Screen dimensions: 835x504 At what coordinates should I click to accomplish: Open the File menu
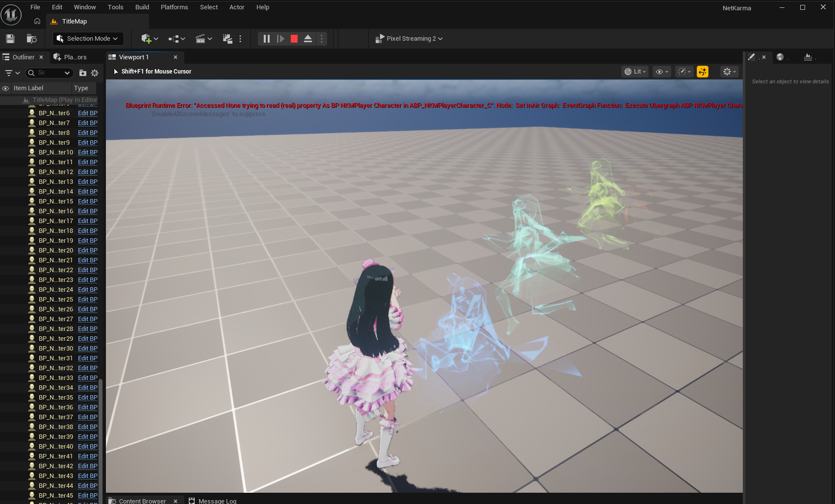pyautogui.click(x=35, y=7)
